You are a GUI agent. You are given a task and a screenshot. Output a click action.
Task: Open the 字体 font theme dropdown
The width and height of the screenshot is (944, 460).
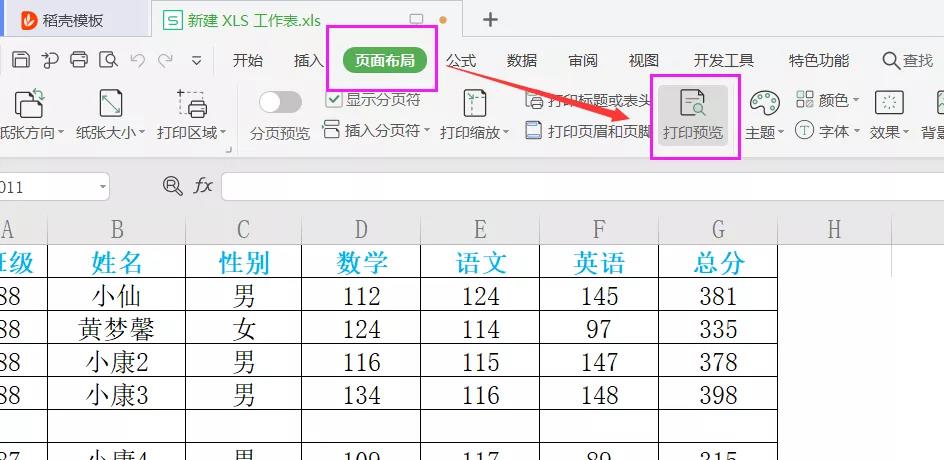828,131
